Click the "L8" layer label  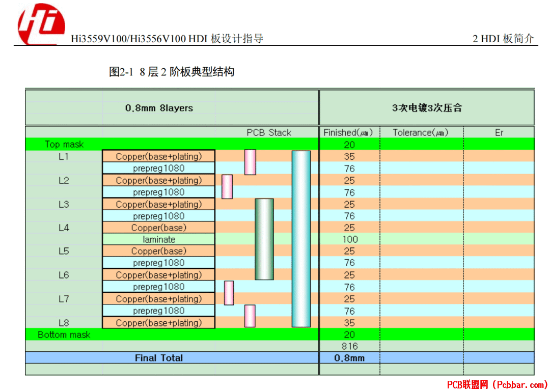point(64,323)
